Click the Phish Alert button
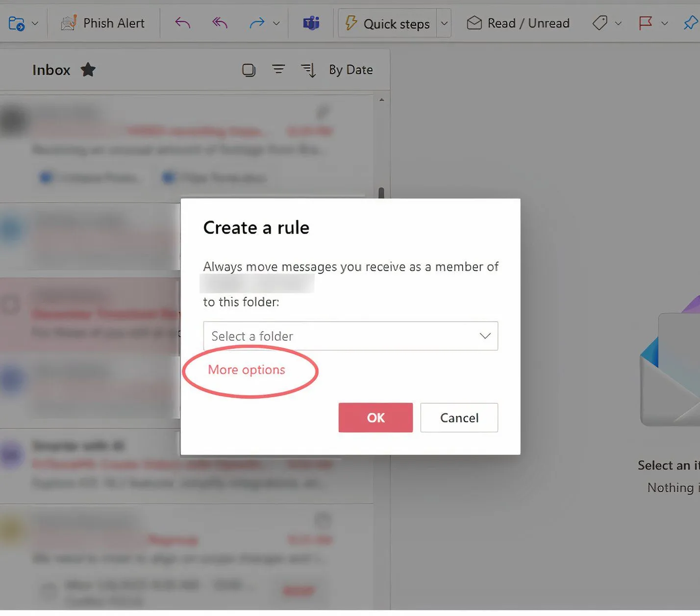Viewport: 700px width, 616px height. [x=103, y=23]
